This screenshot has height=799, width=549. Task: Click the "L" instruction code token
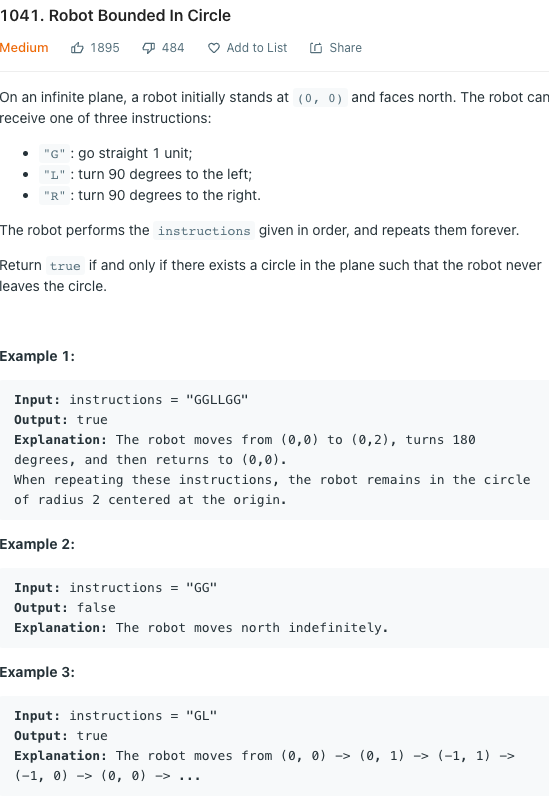(54, 175)
